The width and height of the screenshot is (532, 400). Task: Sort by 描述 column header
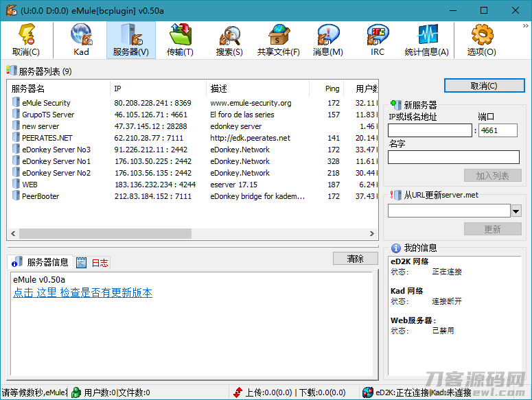(x=258, y=89)
